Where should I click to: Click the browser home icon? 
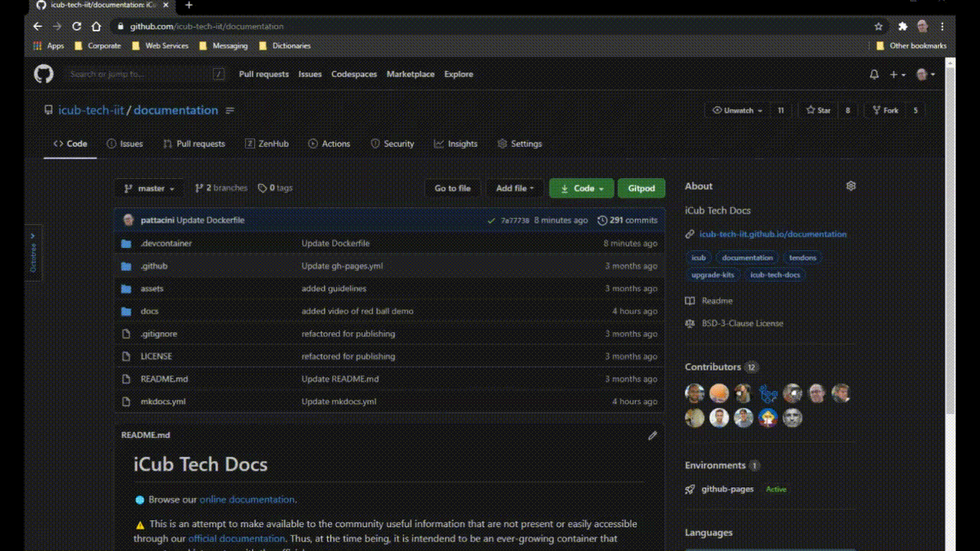click(96, 26)
